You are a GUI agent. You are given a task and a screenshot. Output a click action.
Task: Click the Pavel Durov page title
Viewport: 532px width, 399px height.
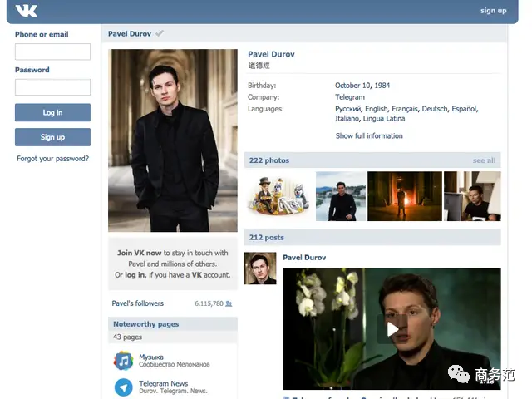(130, 33)
